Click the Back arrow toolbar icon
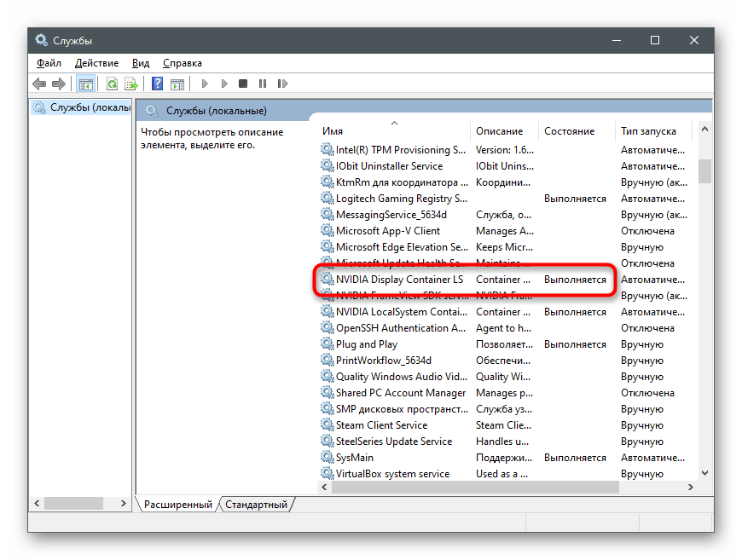The height and width of the screenshot is (560, 742). click(39, 84)
